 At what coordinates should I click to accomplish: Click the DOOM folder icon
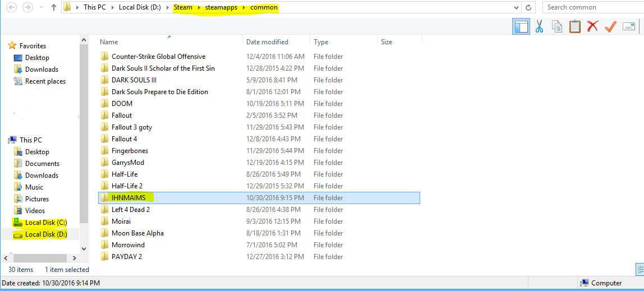[x=105, y=103]
